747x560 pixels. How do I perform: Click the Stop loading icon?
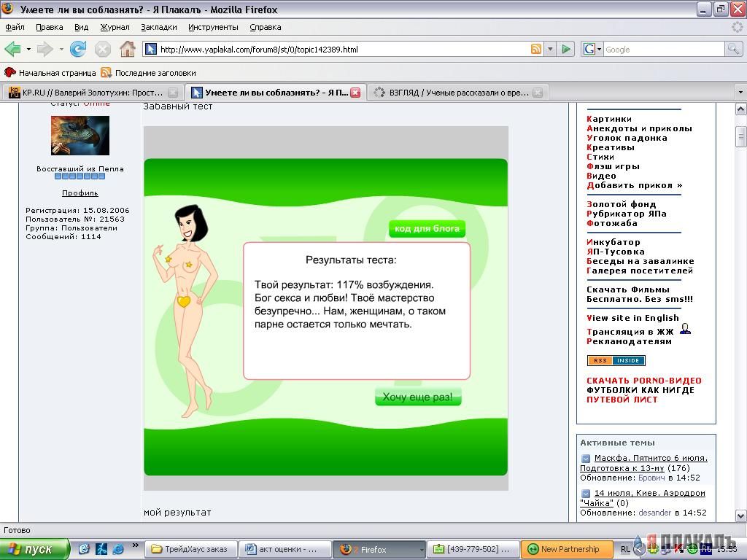(x=102, y=49)
